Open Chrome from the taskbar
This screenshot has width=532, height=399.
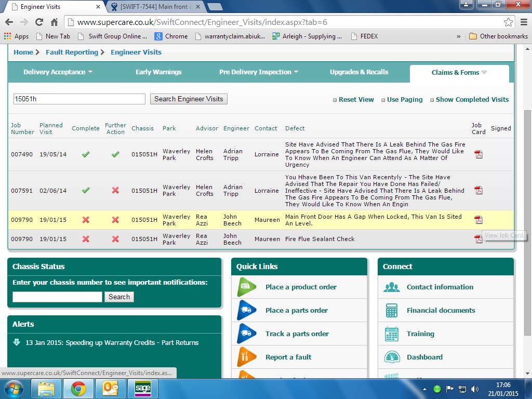click(78, 389)
